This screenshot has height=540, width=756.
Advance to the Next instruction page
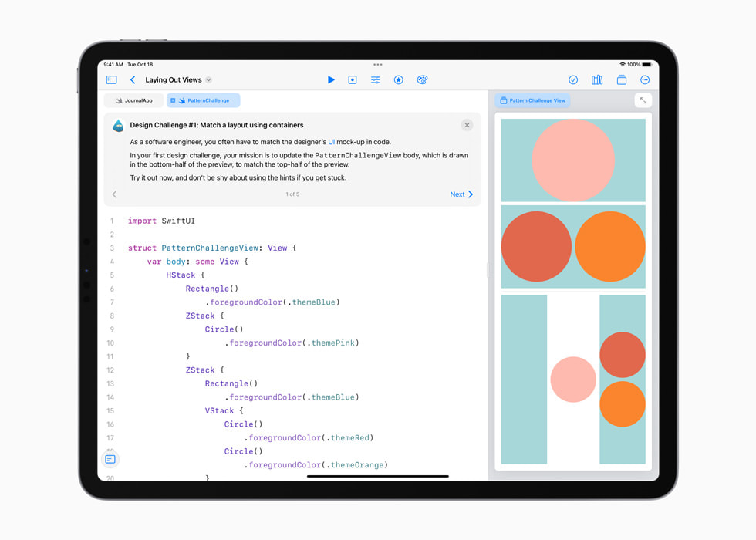(461, 194)
